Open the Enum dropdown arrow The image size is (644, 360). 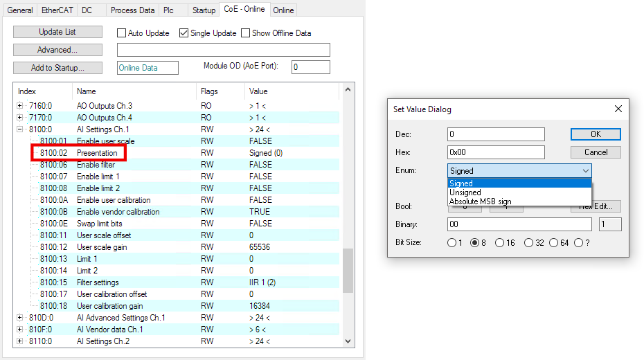point(586,171)
